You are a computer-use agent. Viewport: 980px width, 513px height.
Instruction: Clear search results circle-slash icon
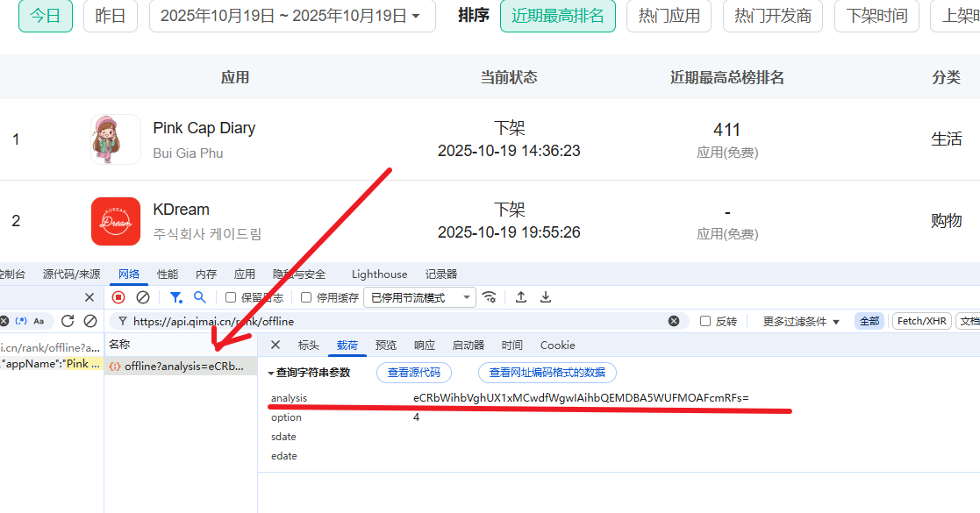[x=90, y=321]
